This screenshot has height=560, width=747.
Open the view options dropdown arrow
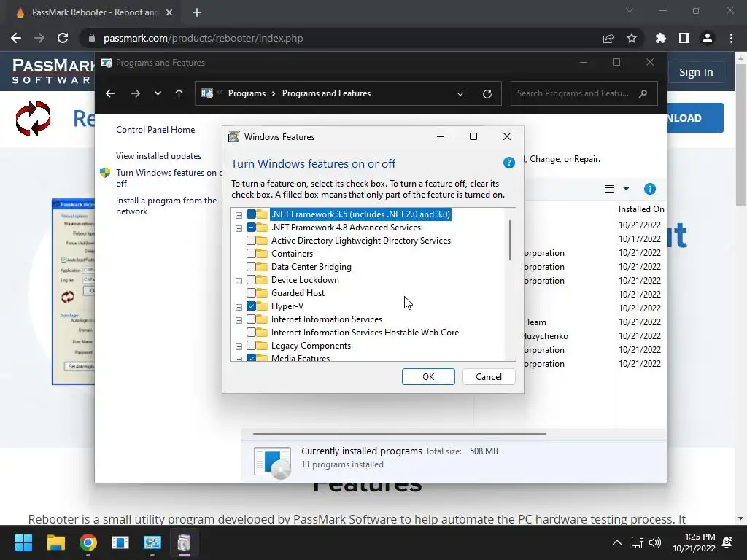(x=626, y=189)
